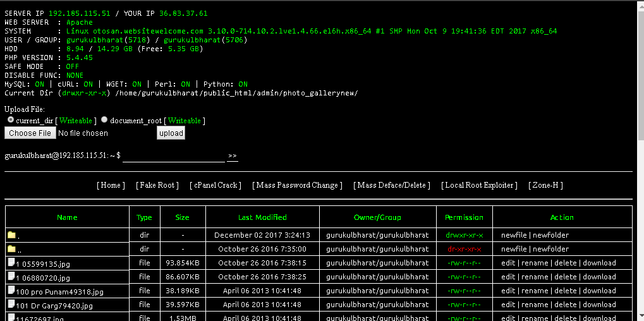This screenshot has width=644, height=321.
Task: Click edit for 1 05599135.jpg
Action: (x=508, y=263)
